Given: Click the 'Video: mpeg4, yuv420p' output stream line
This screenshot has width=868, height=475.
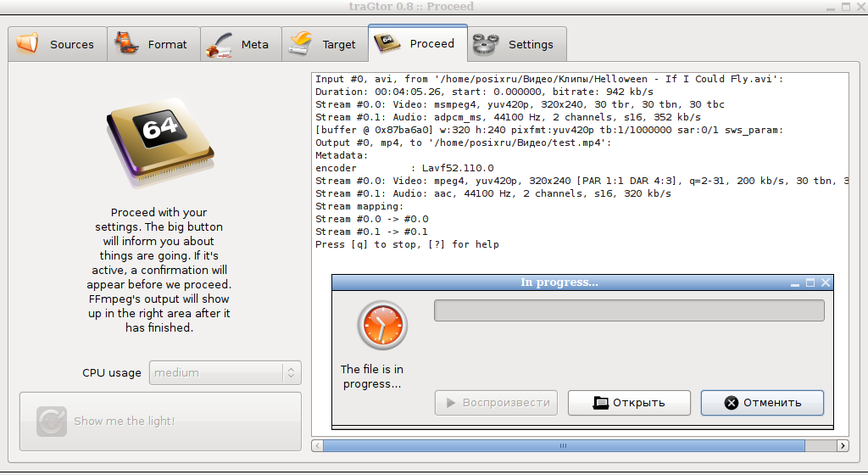Looking at the screenshot, I should click(x=581, y=181).
